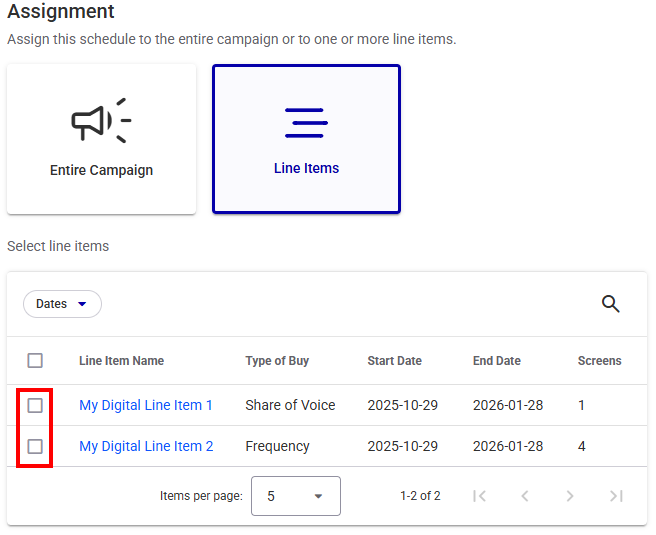
Task: Check the box for My Digital Line Item 1
Action: [x=35, y=406]
